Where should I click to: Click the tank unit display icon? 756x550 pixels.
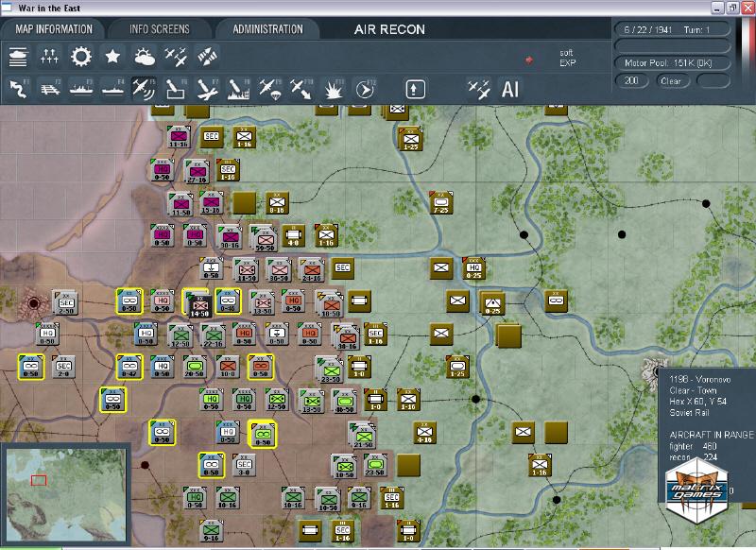coord(17,57)
